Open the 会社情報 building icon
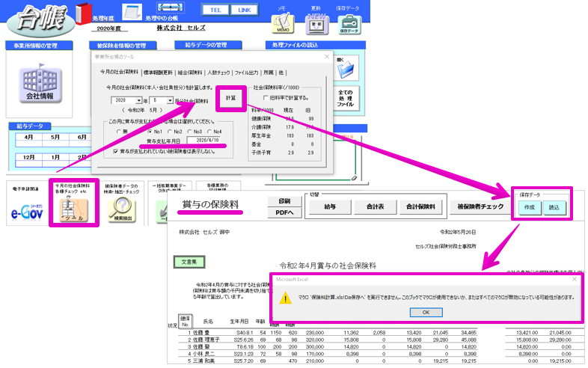Image resolution: width=588 pixels, height=368 pixels. (40, 85)
